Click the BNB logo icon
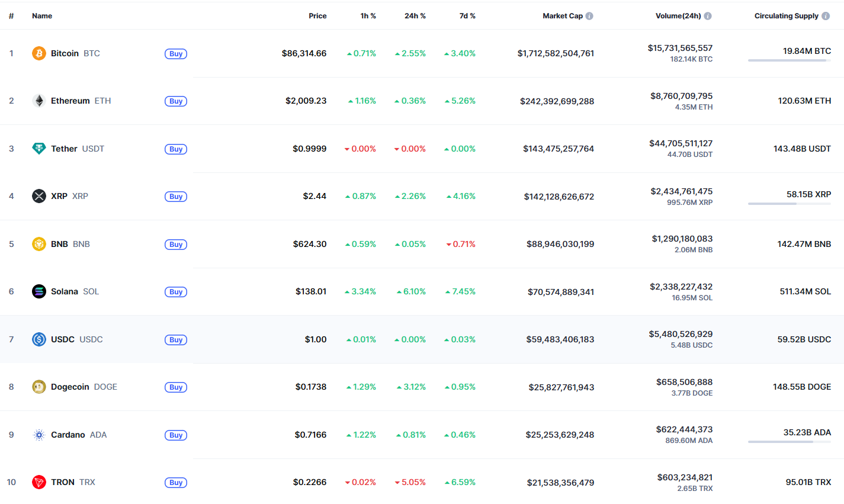 39,244
